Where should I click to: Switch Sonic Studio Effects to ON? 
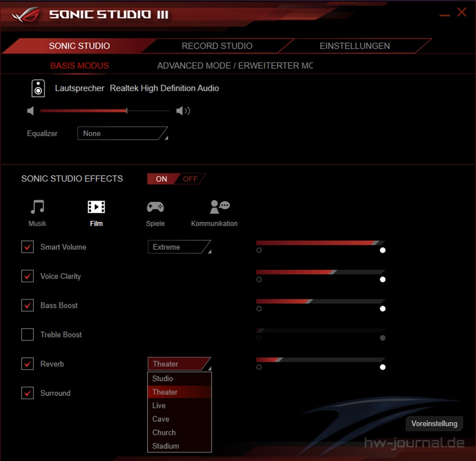tap(161, 179)
